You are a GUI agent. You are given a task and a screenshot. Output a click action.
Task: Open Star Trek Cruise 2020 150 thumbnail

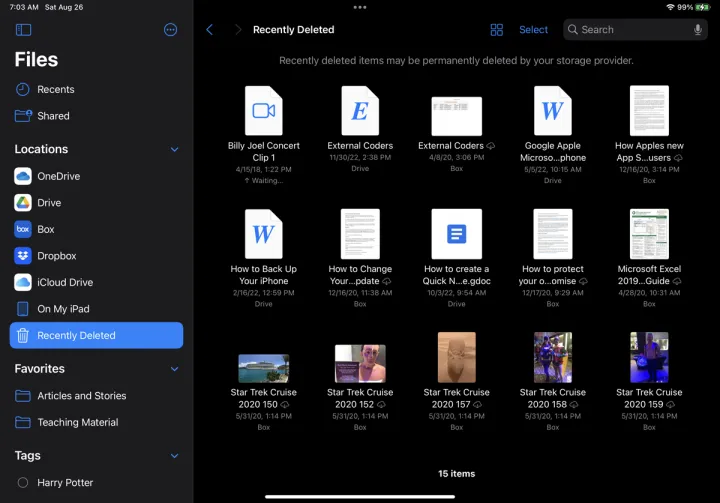(264, 367)
